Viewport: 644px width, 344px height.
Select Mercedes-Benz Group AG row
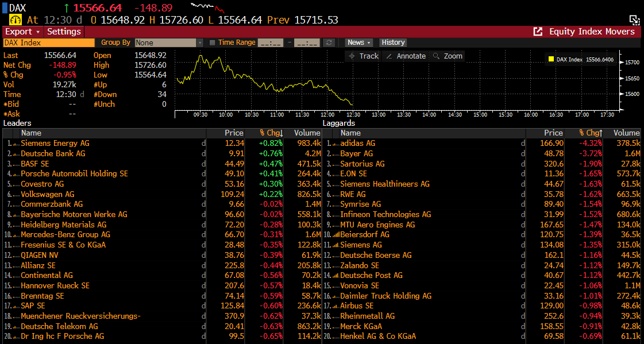162,234
